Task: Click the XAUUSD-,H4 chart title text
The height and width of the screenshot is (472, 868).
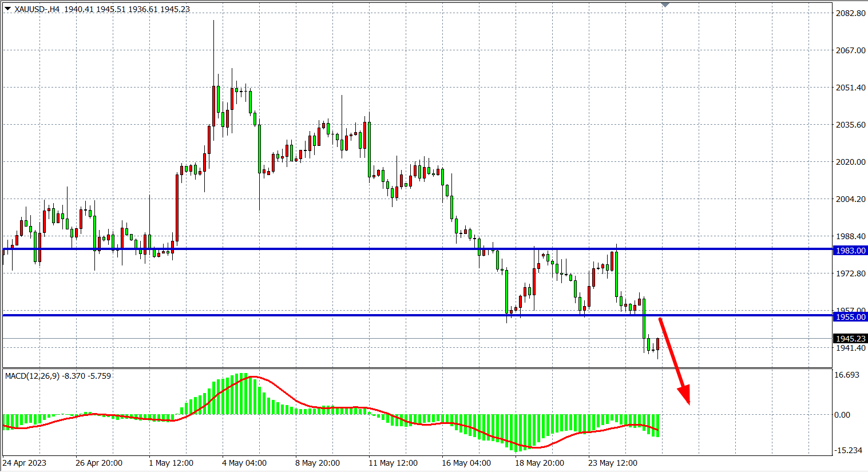Action: 37,9
